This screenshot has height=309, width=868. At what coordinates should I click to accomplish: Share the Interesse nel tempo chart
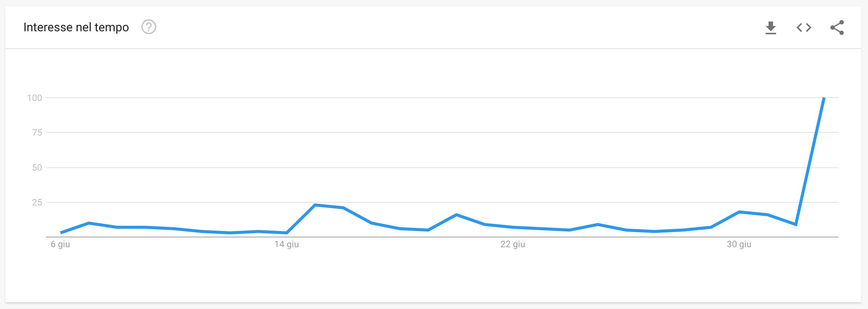click(x=837, y=28)
